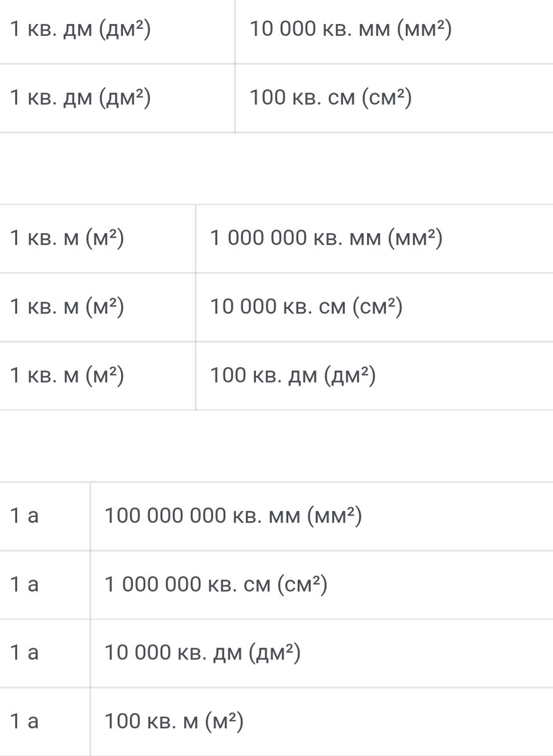
Task: Select the cell '10 000 кв. см (см²)'
Action: pyautogui.click(x=374, y=307)
